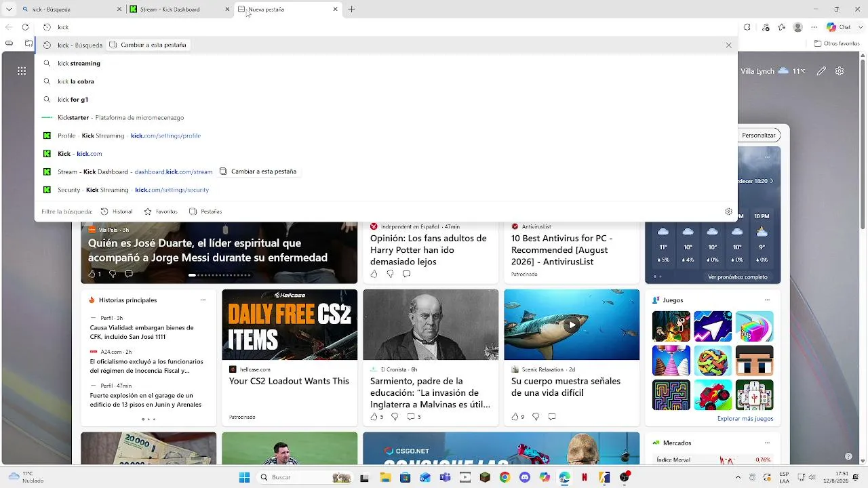Switch to the 'Stream - Kick Dashboard' tab
Image resolution: width=868 pixels, height=488 pixels.
tap(179, 9)
